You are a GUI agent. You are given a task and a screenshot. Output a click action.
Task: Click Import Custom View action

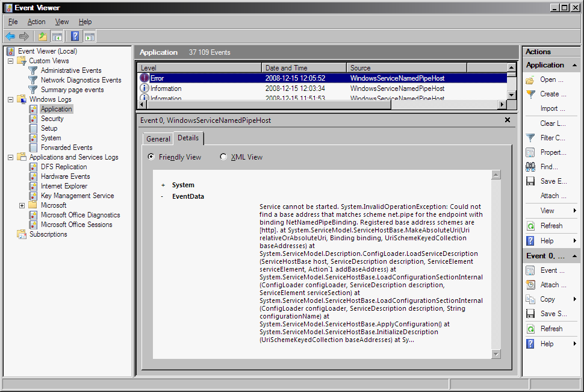tap(553, 108)
